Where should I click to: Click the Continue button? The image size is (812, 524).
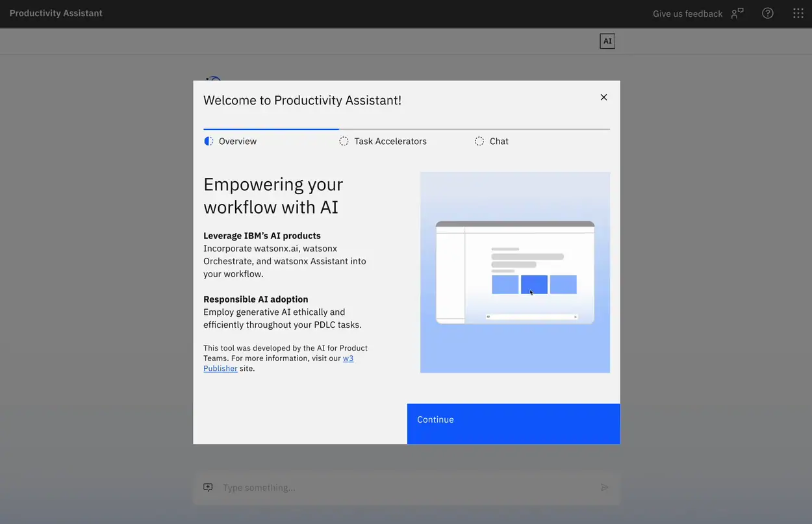pyautogui.click(x=513, y=424)
